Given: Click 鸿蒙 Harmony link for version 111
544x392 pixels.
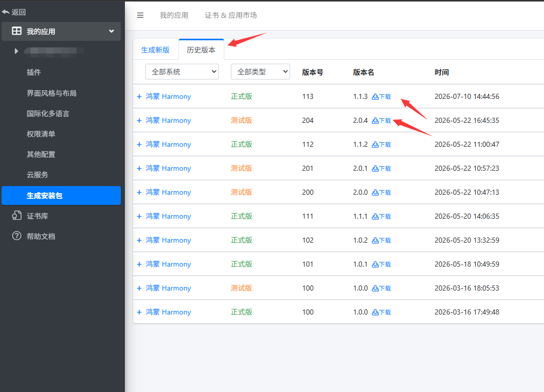Looking at the screenshot, I should pyautogui.click(x=168, y=216).
